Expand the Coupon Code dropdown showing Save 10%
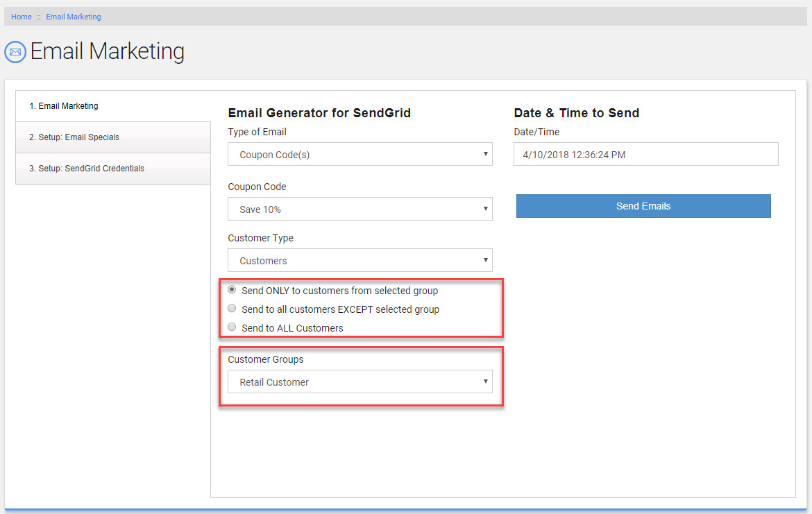812x514 pixels. [360, 209]
